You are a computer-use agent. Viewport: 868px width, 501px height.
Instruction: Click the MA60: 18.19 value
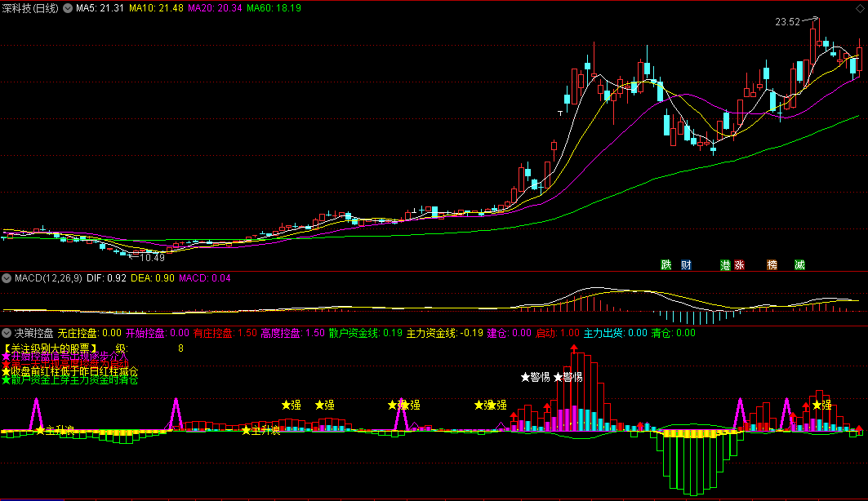point(274,8)
